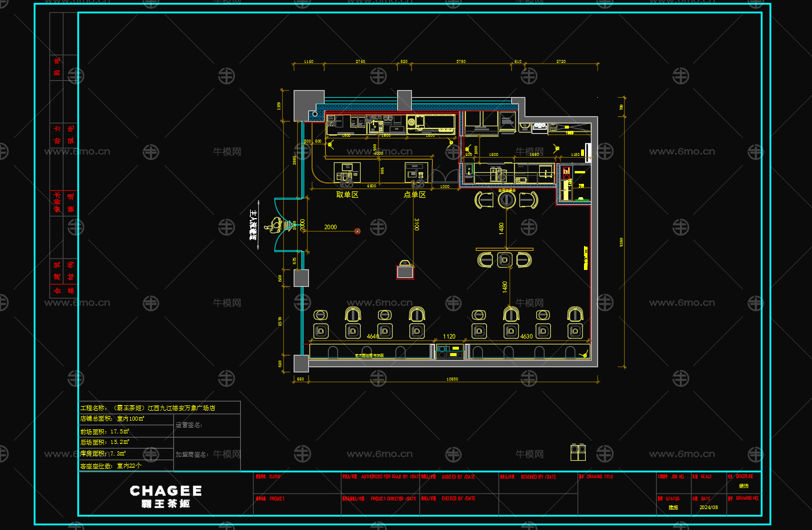Click the DESIGNED BY /DATE cell
This screenshot has height=530, width=812.
(x=538, y=483)
